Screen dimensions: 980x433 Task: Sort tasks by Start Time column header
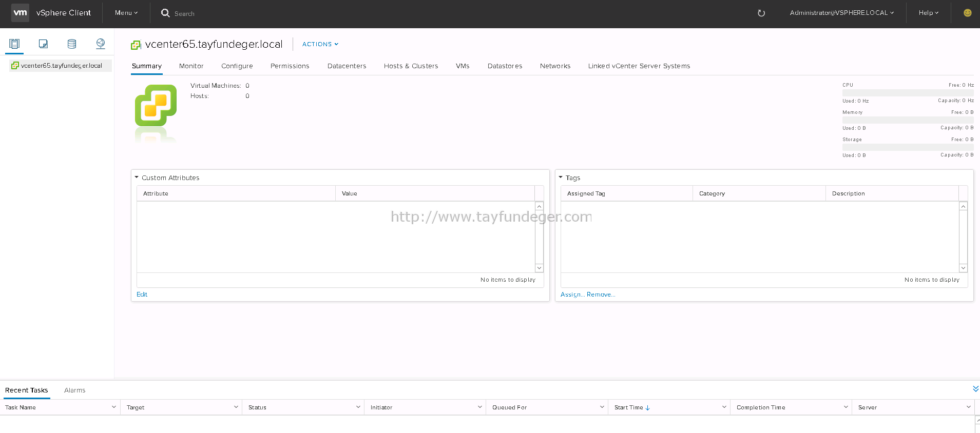[628, 407]
